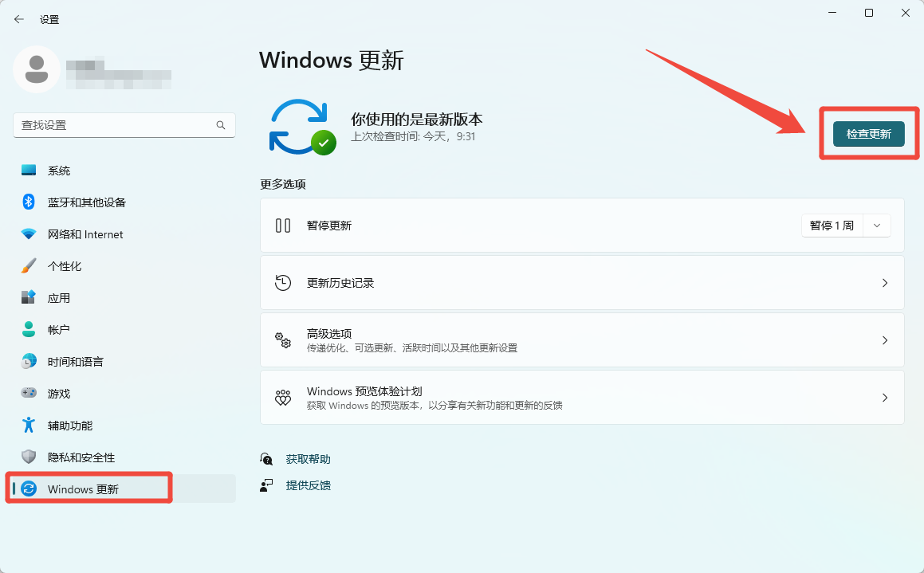924x573 pixels.
Task: Click chevron on 高级选项 row
Action: coord(884,340)
